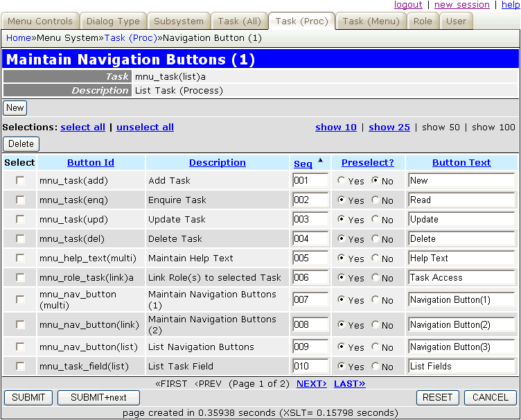
Task: Click 'List Navigation Buttons' description text
Action: (x=201, y=347)
